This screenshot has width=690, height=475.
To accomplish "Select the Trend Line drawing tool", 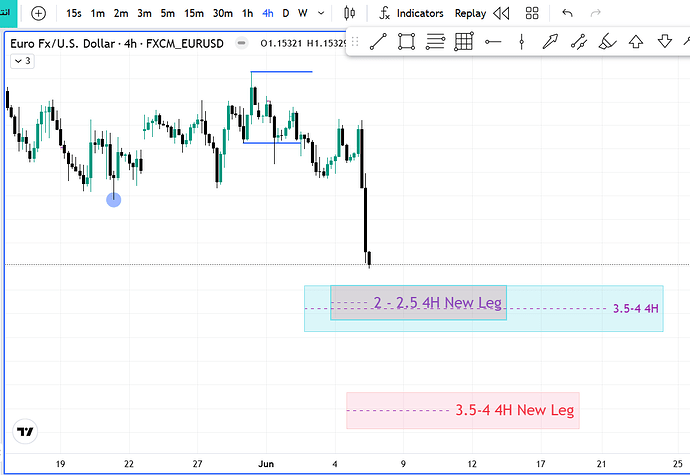I will tap(378, 42).
